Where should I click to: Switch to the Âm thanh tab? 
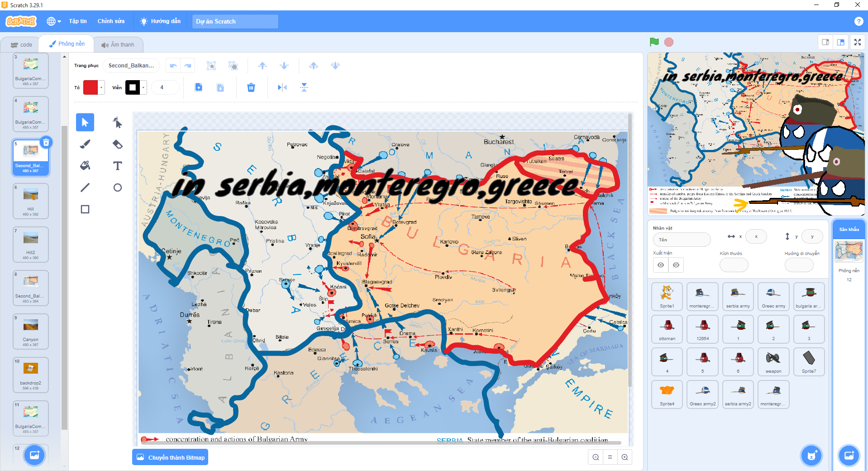point(118,45)
